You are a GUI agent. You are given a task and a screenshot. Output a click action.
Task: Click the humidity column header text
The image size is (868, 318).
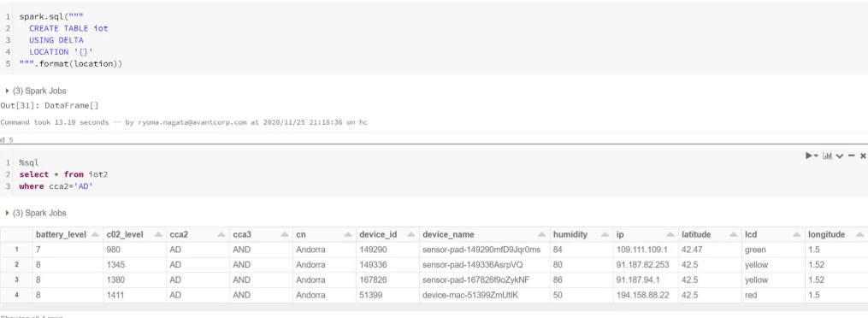570,234
